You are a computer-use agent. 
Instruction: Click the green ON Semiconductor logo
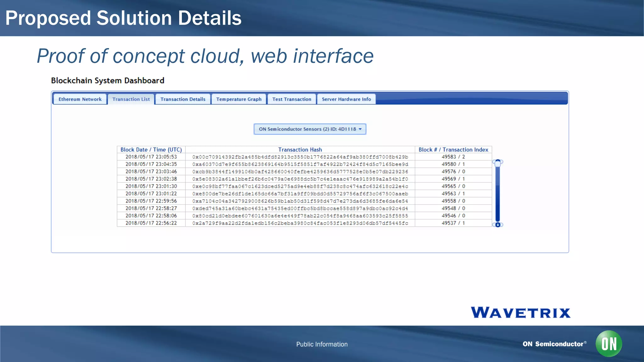tap(609, 343)
